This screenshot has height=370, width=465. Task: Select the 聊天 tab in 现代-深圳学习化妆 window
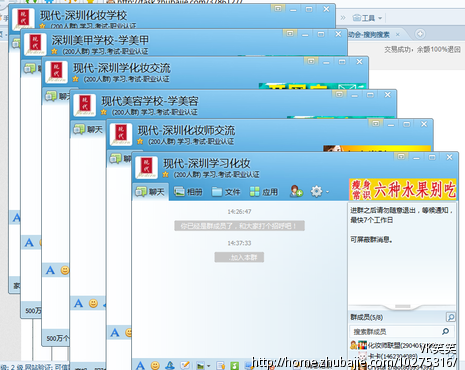click(150, 192)
